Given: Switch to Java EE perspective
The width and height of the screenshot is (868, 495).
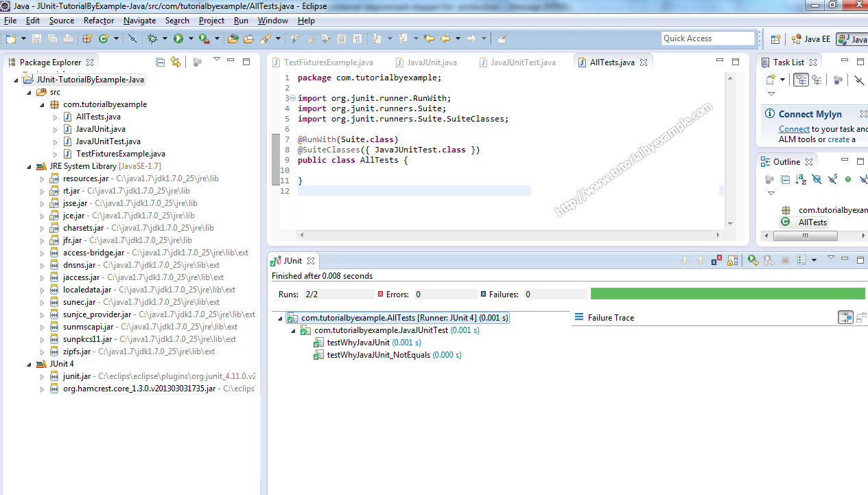Looking at the screenshot, I should 810,39.
